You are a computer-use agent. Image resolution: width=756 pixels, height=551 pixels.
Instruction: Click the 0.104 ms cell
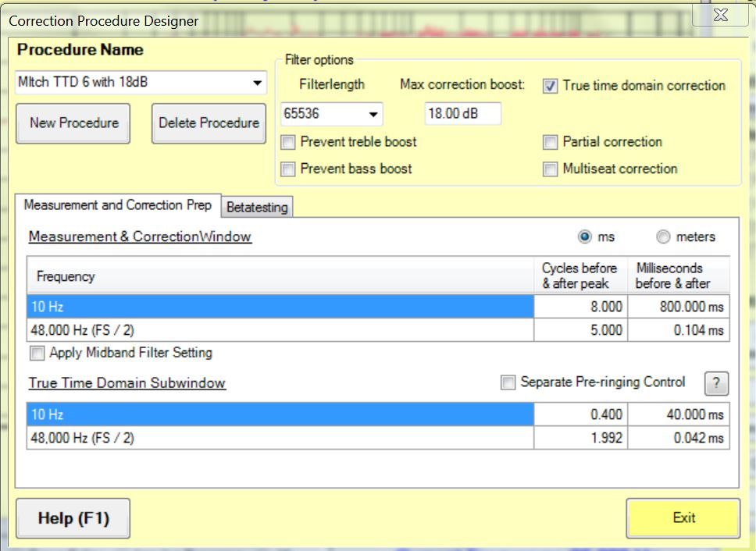(x=679, y=330)
